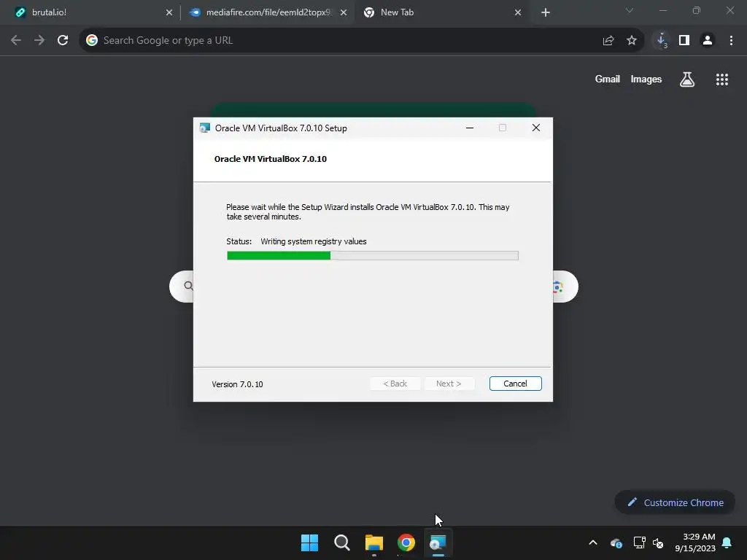Minimize the VirtualBox Setup window

[469, 128]
